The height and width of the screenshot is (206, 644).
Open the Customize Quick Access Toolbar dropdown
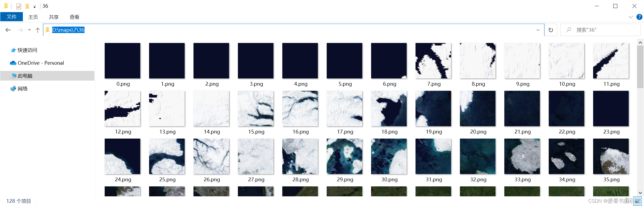coord(34,7)
